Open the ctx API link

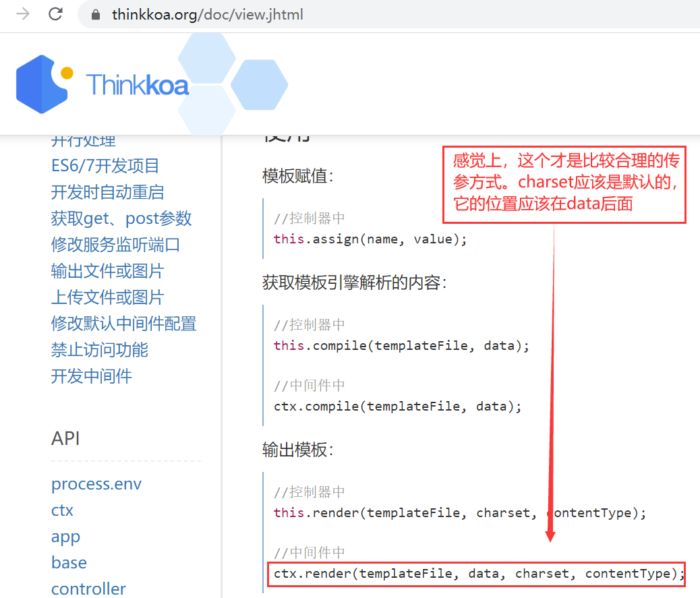62,510
